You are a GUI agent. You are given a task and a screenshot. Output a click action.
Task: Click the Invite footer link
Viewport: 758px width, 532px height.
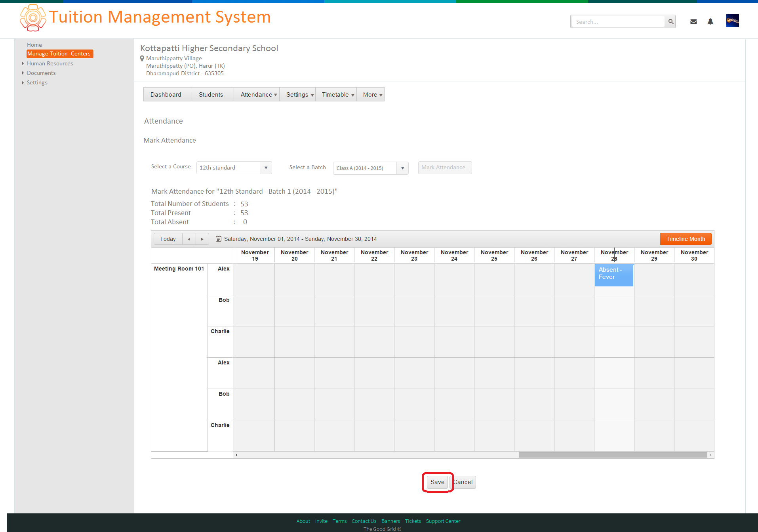pyautogui.click(x=321, y=521)
